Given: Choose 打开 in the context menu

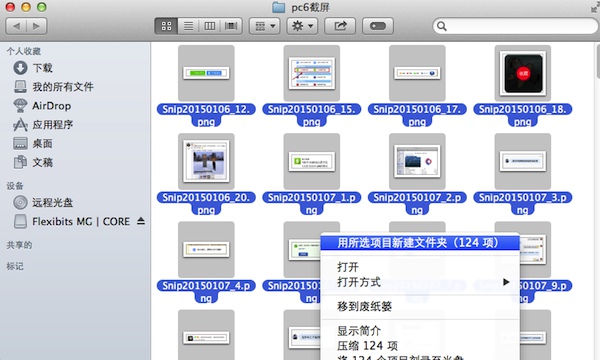Looking at the screenshot, I should 420,267.
